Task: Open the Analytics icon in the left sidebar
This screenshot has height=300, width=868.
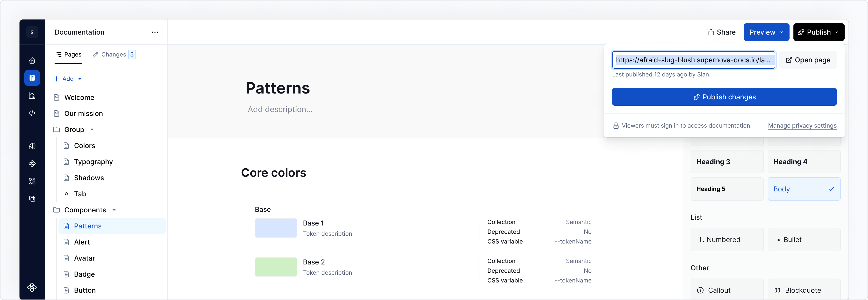Action: pos(32,96)
